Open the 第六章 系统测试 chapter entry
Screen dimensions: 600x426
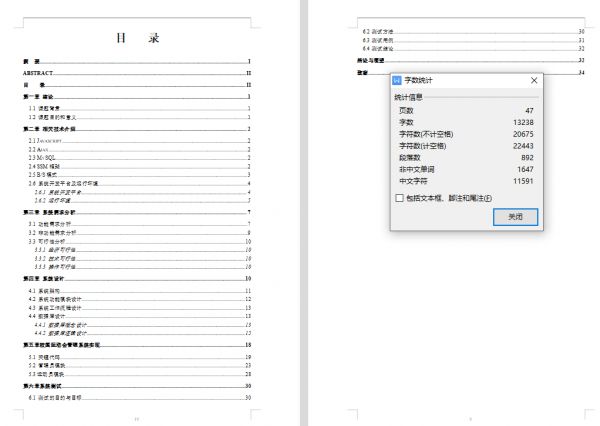coord(46,385)
